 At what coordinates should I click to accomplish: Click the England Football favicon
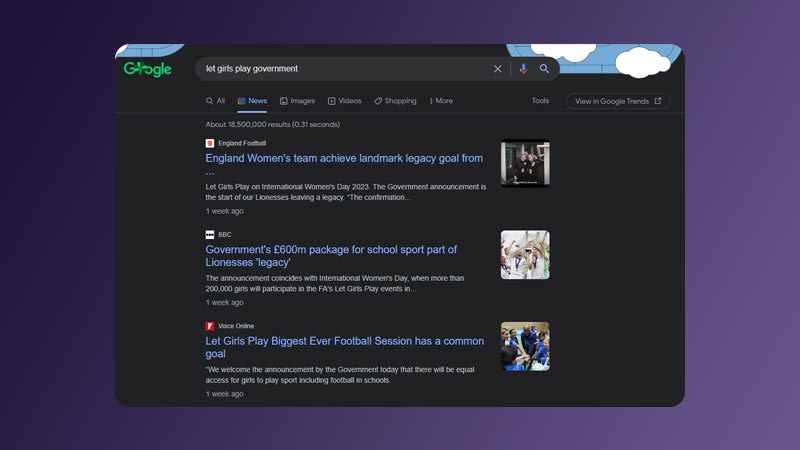[210, 143]
